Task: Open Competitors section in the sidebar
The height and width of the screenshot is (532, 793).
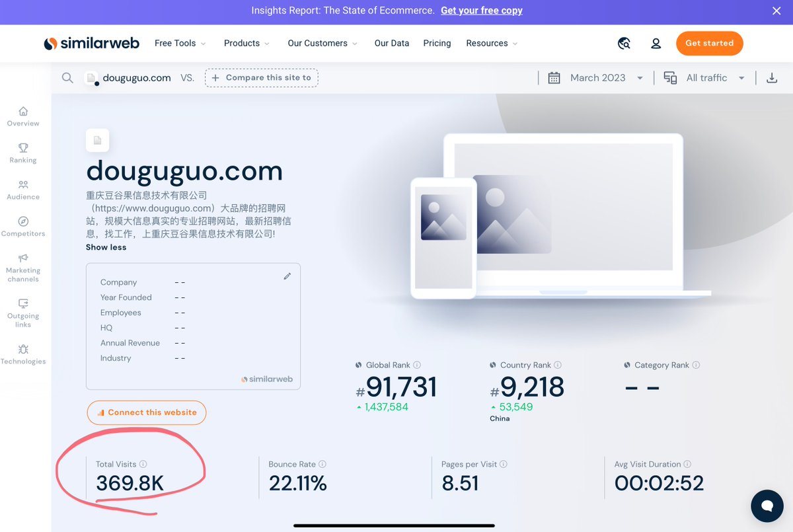Action: tap(23, 227)
